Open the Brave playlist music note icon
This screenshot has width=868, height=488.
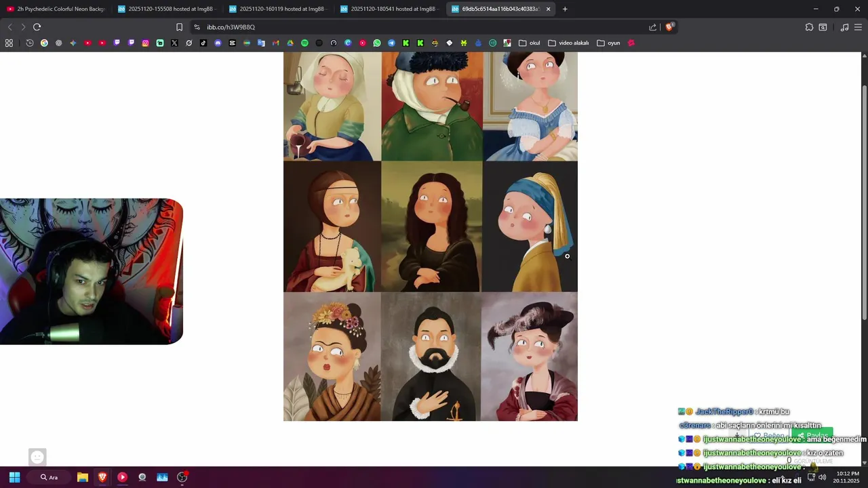(844, 27)
